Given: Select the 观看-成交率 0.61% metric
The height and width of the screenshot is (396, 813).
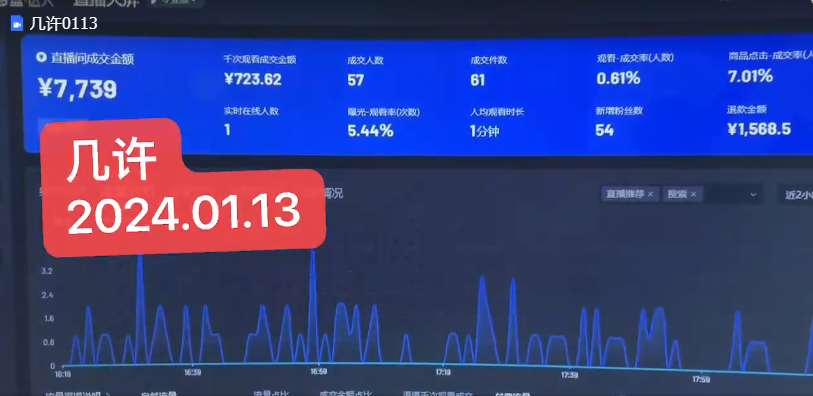Looking at the screenshot, I should [x=635, y=69].
